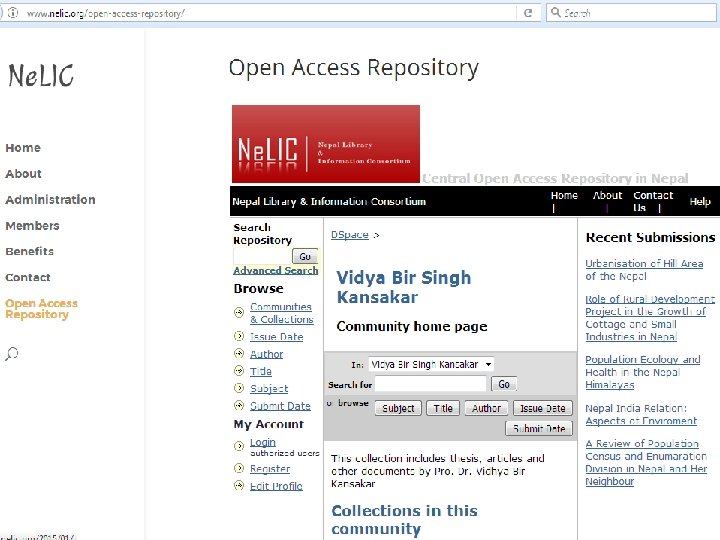This screenshot has width=720, height=540.
Task: Click Edit Profile link
Action: point(276,486)
